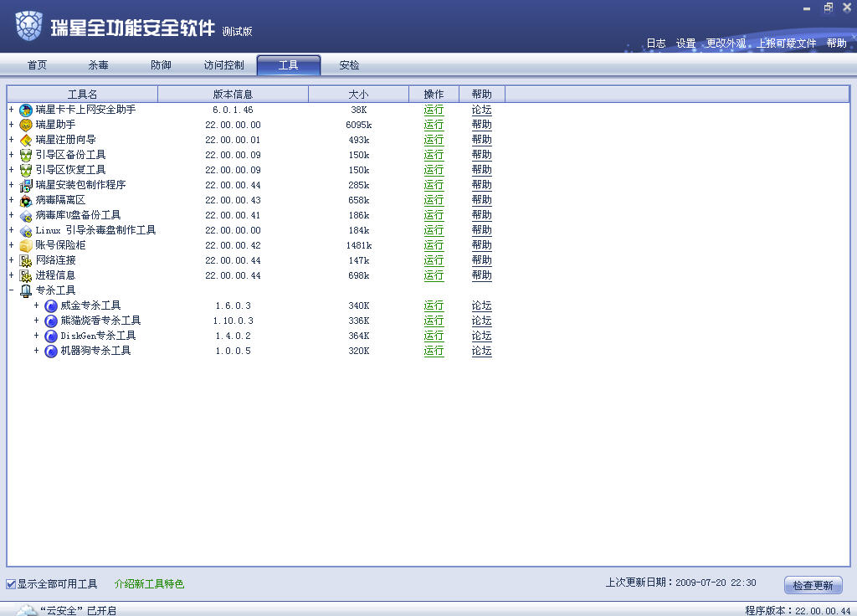Click the 专杀工具 group icon
This screenshot has height=616, width=857.
(26, 290)
